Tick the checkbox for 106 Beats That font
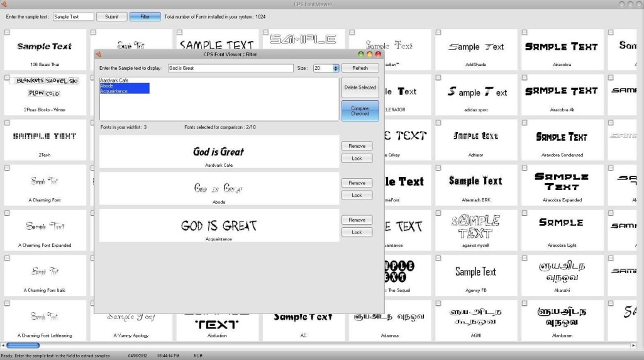This screenshot has width=644, height=360. (7, 32)
